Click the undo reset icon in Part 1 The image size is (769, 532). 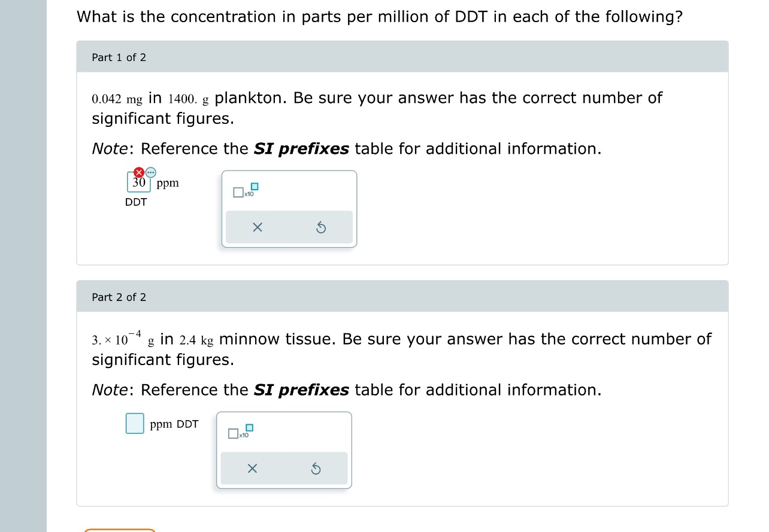click(321, 227)
